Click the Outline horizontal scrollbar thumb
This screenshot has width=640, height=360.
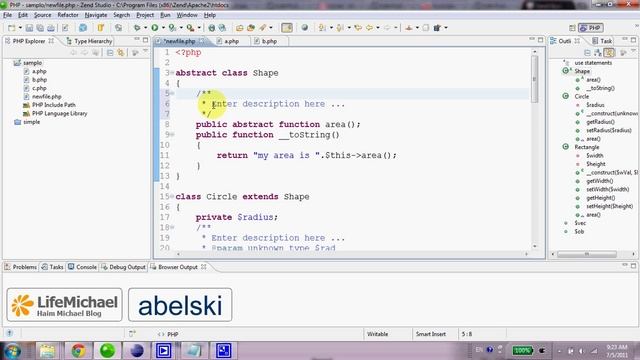point(587,254)
